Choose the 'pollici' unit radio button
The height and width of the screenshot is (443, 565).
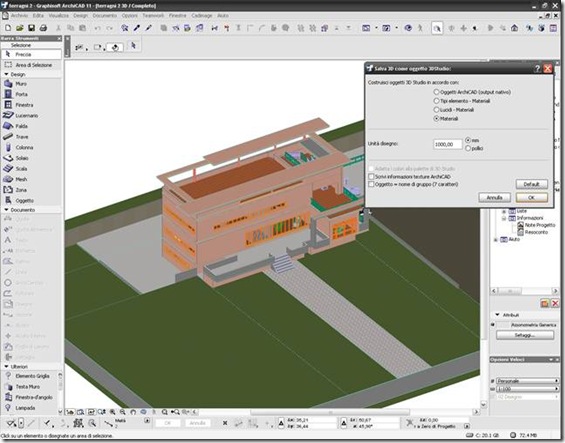468,148
